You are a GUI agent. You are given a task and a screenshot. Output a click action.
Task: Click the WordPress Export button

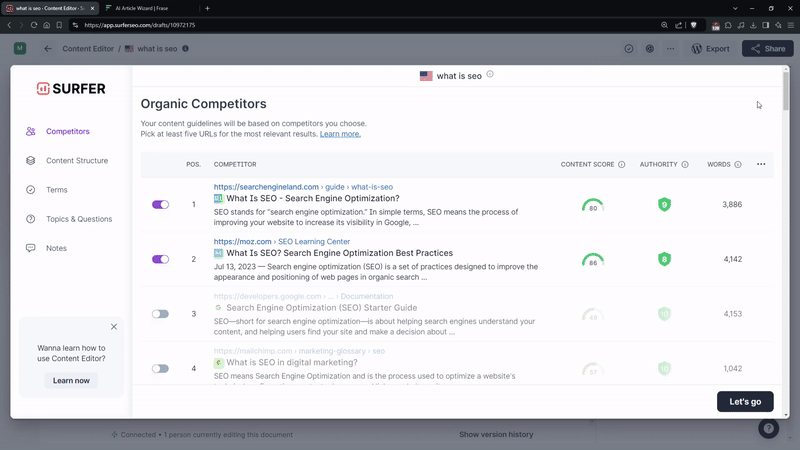[x=710, y=48]
